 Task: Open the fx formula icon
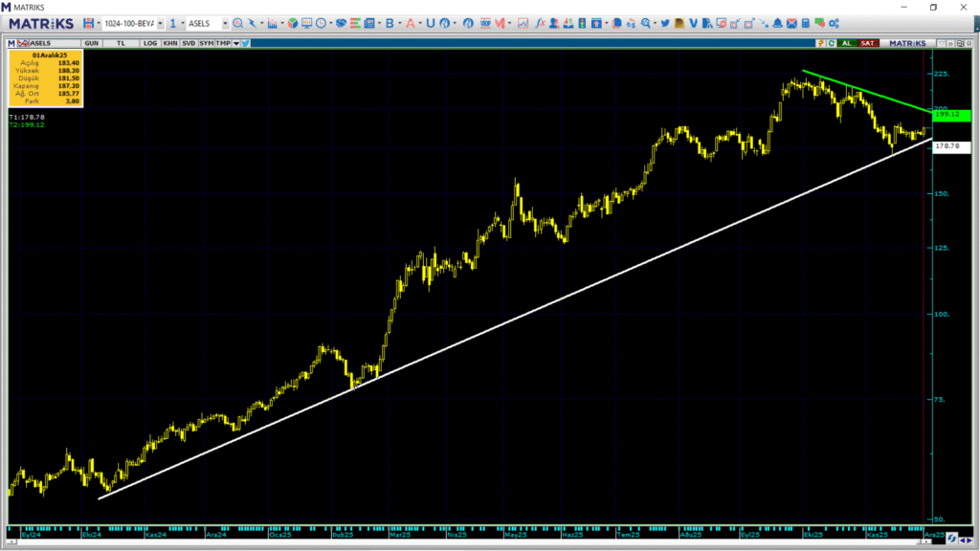tap(541, 23)
